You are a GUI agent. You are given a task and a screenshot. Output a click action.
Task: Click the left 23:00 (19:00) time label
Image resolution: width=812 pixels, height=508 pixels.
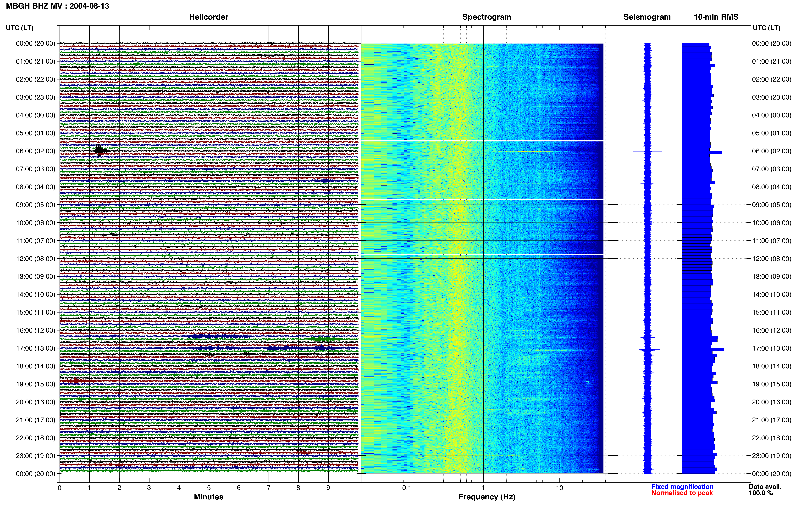pos(36,456)
